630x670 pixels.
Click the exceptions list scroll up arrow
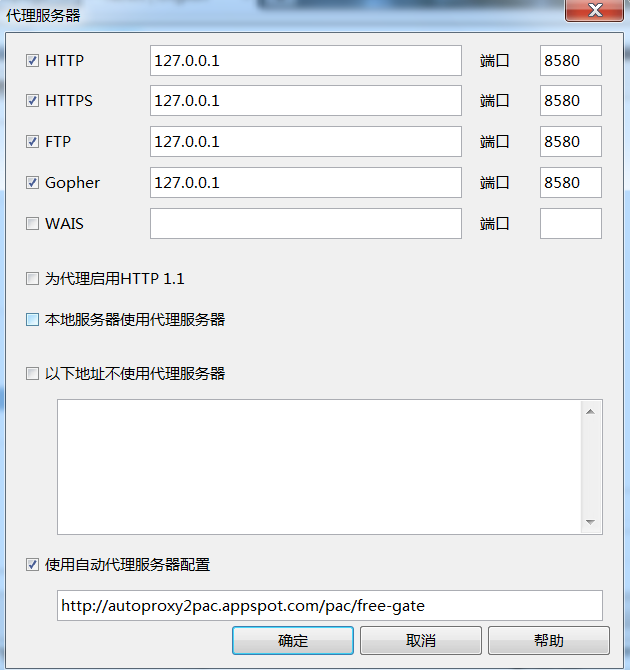point(591,411)
